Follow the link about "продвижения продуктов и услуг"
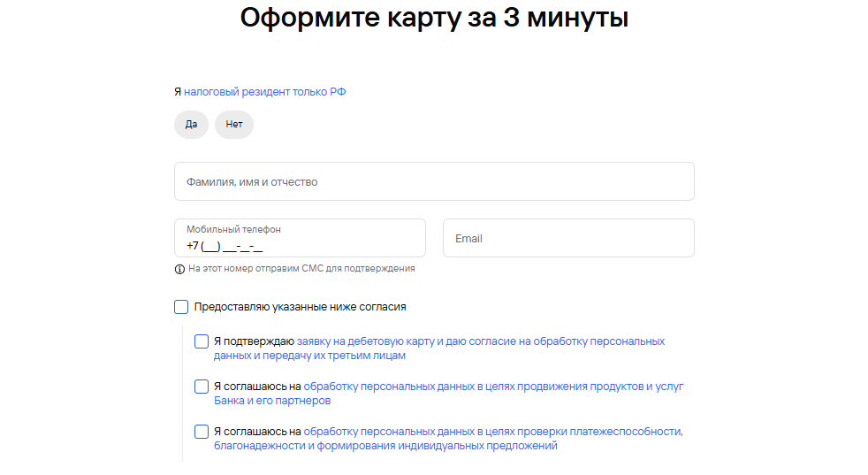The width and height of the screenshot is (868, 475). coord(493,387)
